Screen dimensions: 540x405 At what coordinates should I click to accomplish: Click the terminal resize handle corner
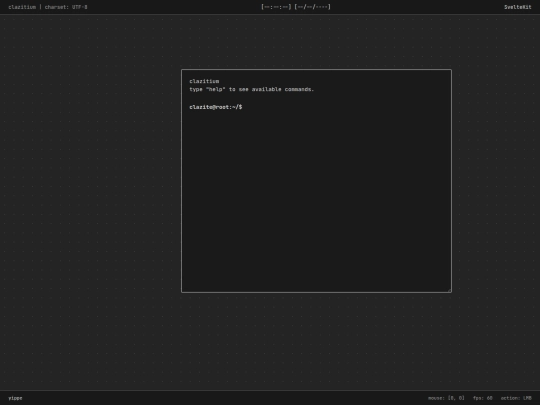[x=449, y=291]
